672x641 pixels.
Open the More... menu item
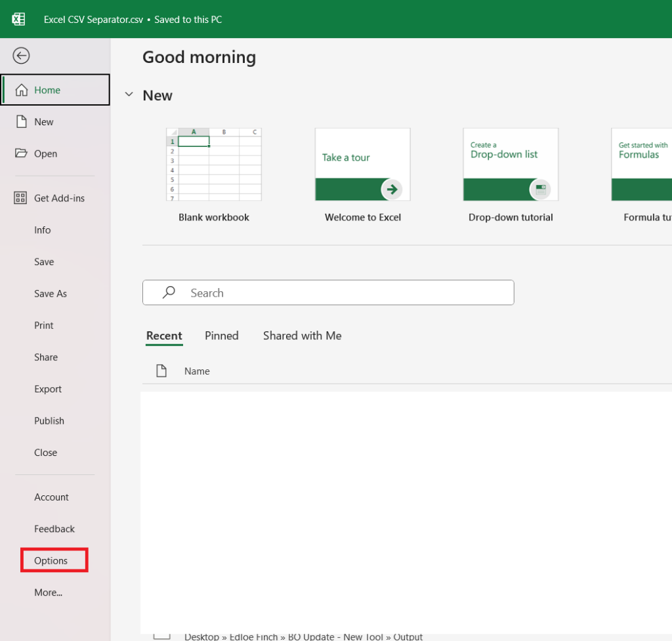coord(48,592)
